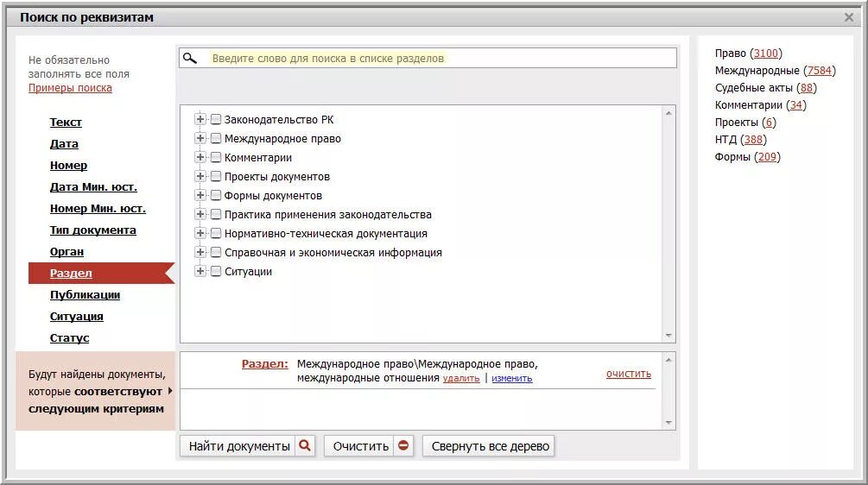Viewport: 868px width, 485px height.
Task: Click Свернуть все дерево button
Action: tap(490, 446)
